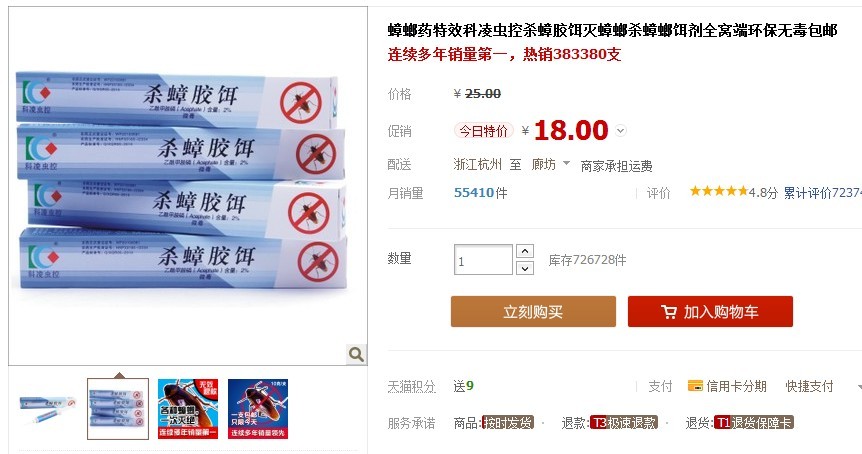Select the second thumbnail of stacked boxes

pos(118,409)
